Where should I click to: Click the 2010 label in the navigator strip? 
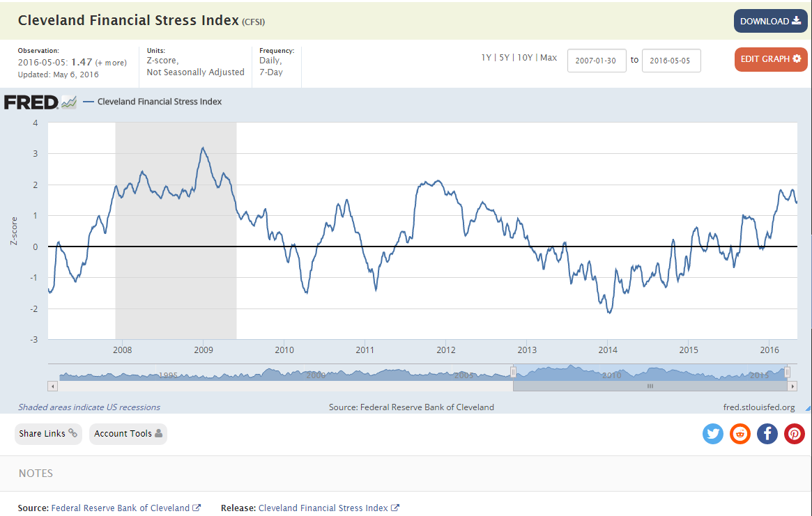click(x=611, y=375)
